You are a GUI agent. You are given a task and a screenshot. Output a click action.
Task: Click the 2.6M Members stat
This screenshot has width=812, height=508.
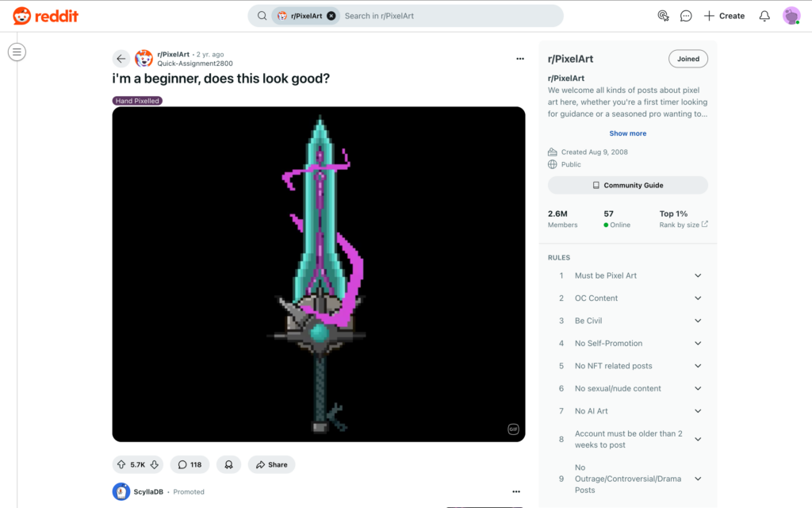pyautogui.click(x=562, y=219)
